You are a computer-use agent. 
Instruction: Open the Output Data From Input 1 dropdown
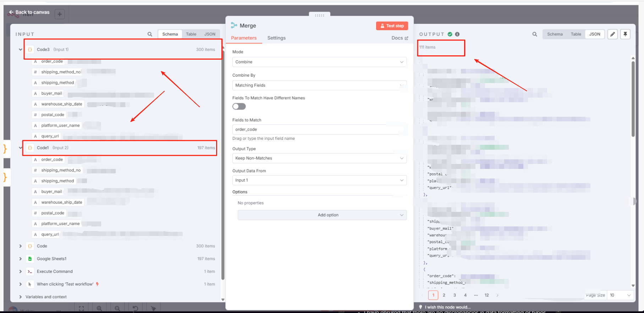(319, 180)
